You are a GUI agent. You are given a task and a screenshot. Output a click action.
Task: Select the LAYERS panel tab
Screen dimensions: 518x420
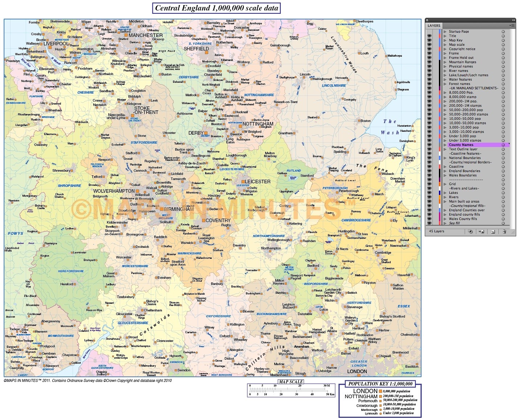coord(434,25)
